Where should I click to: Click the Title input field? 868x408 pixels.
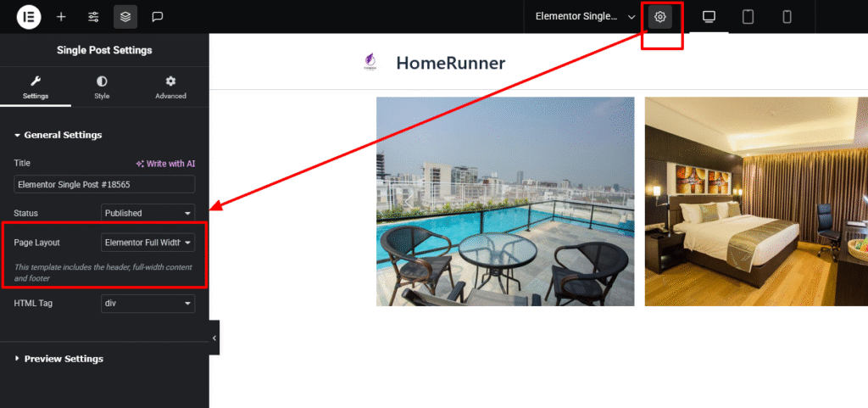(104, 184)
